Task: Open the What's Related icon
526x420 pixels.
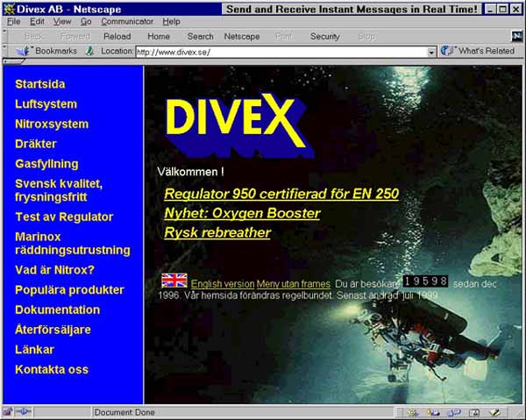Action: click(x=447, y=51)
